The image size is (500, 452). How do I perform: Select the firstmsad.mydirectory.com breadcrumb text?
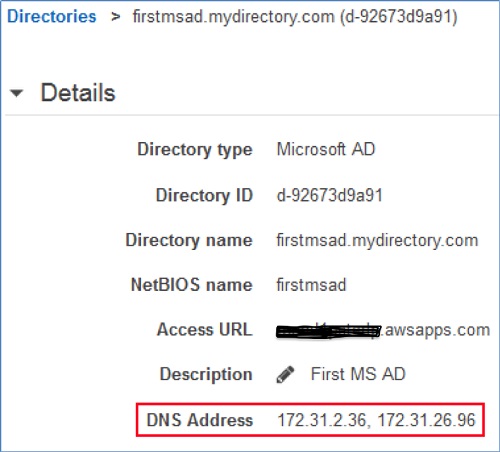[x=295, y=17]
